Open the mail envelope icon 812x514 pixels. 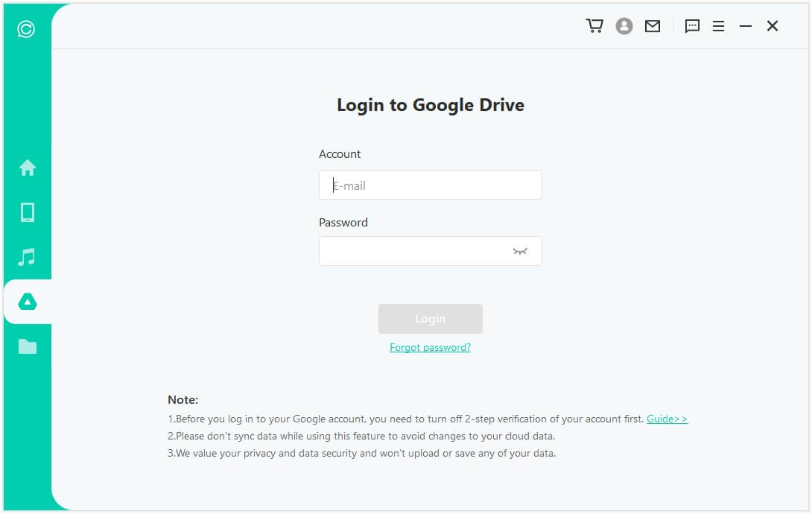653,26
